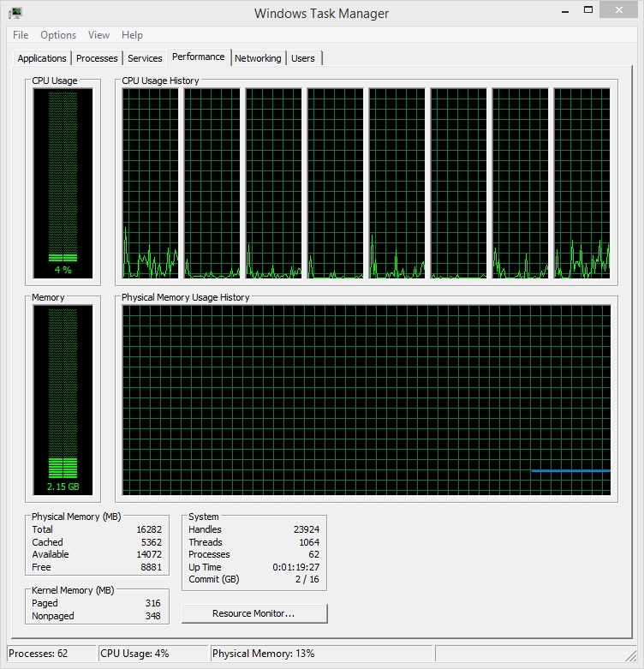Switch to the Services tab

(145, 58)
